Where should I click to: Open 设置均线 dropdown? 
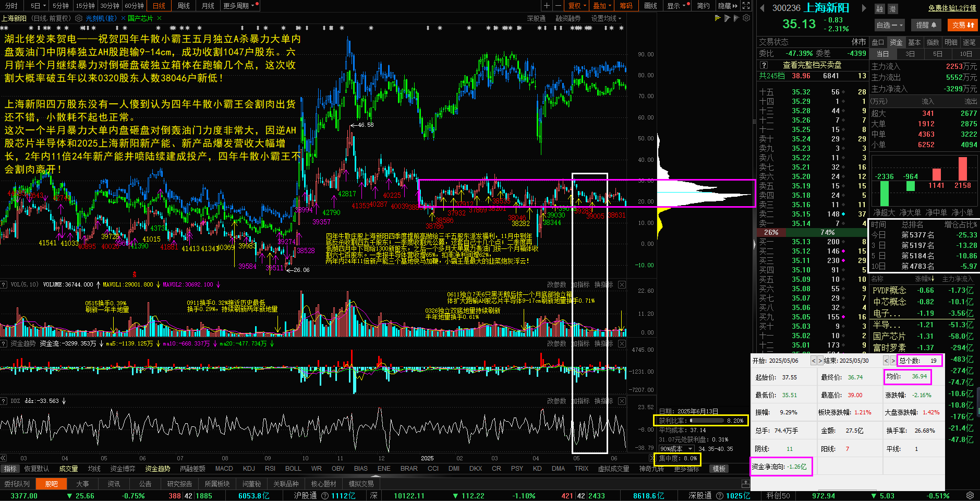point(606,18)
